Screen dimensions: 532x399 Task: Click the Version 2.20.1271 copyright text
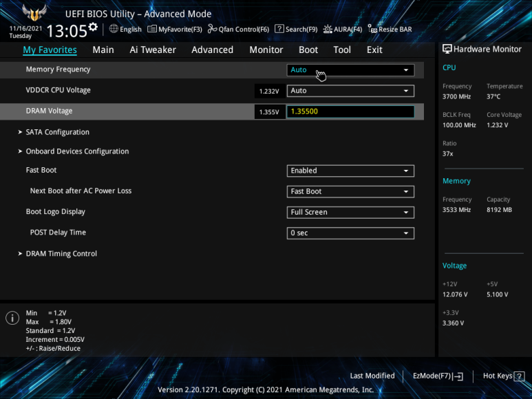(266, 390)
